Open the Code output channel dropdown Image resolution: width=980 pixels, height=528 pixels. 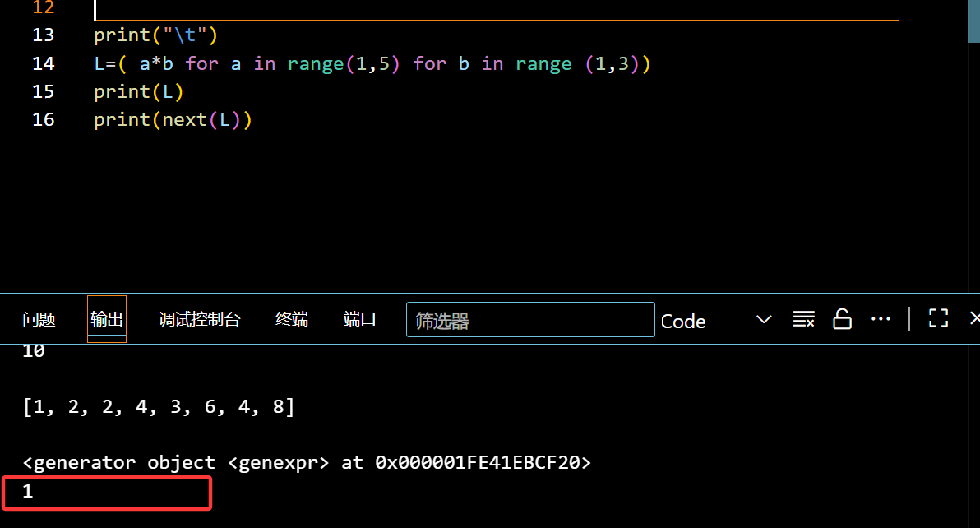pos(720,320)
